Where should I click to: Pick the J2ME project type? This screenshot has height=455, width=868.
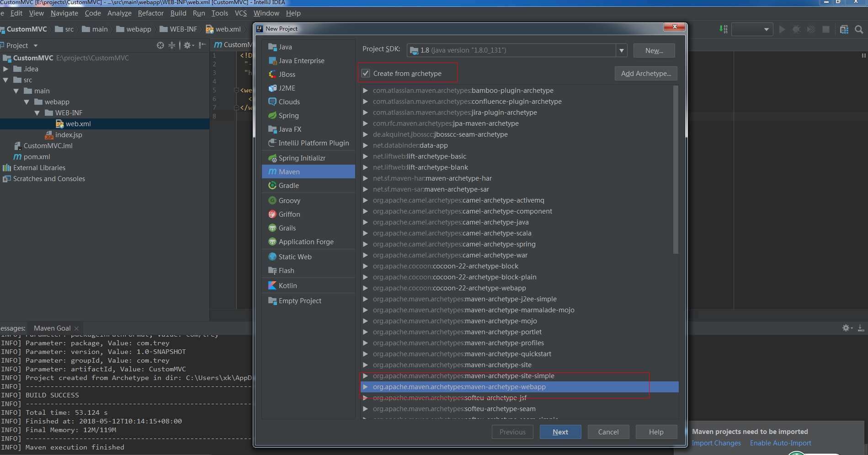pyautogui.click(x=309, y=88)
